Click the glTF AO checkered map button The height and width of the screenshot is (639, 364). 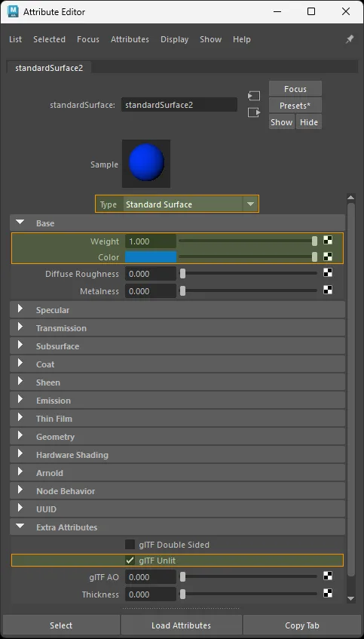tap(327, 576)
